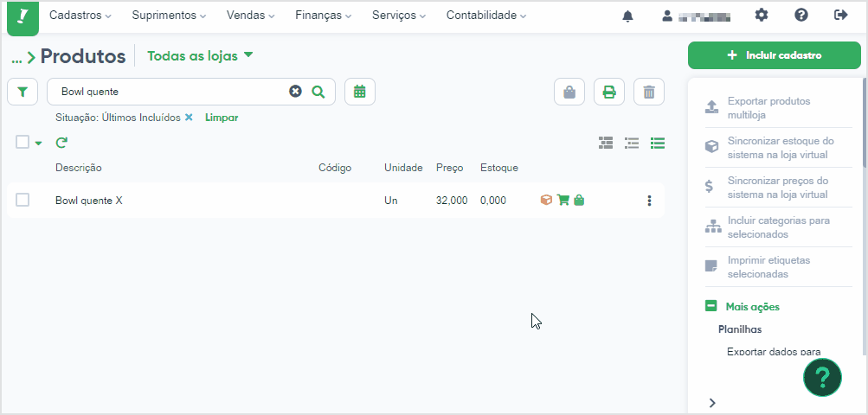
Task: Click the Preço column header
Action: click(449, 168)
